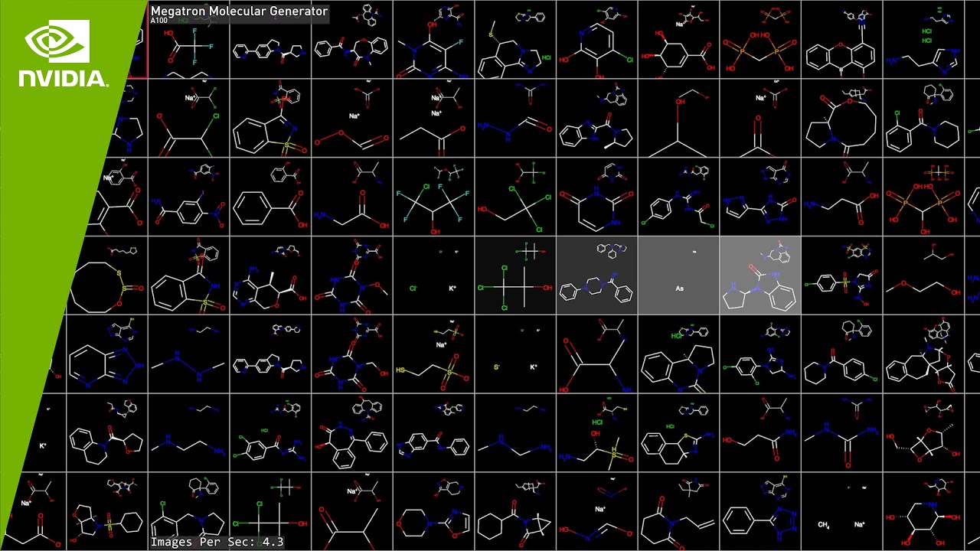980x551 pixels.
Task: Click the CH4 and Na+ tile
Action: (x=841, y=512)
